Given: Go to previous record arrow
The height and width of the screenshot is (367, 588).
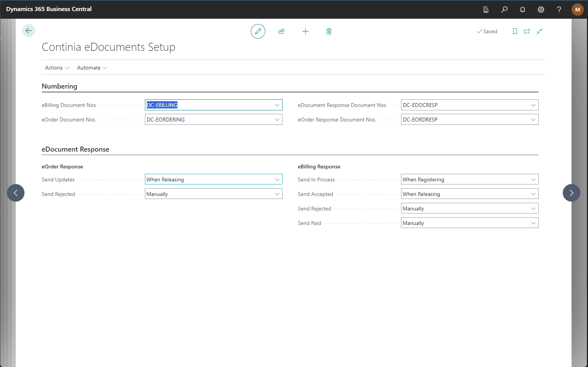Looking at the screenshot, I should click(x=16, y=193).
